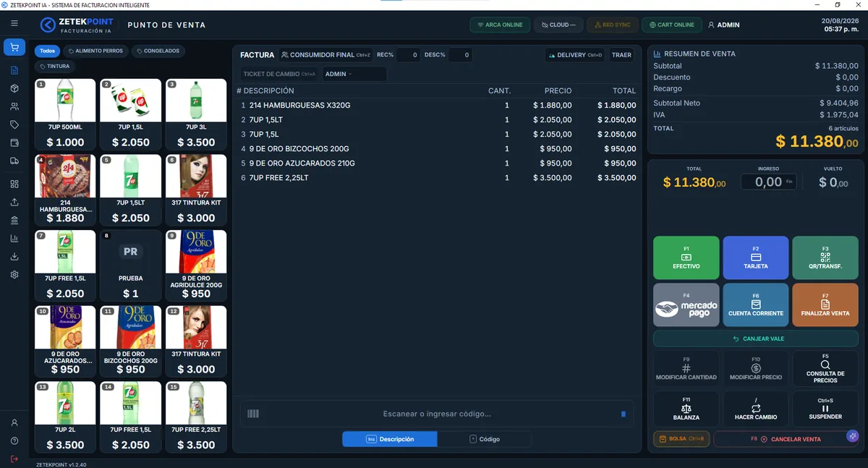Toggle Ticket de Cambio option
Screen dimensions: 868x468
coord(279,74)
